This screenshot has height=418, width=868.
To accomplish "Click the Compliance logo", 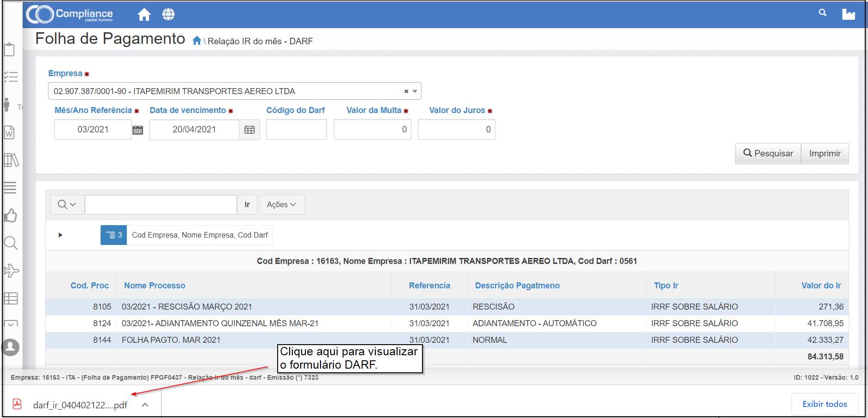I will pyautogui.click(x=70, y=14).
